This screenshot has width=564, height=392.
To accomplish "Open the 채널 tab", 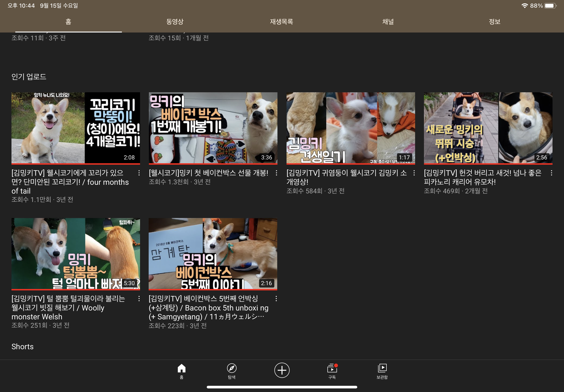I will coord(388,22).
